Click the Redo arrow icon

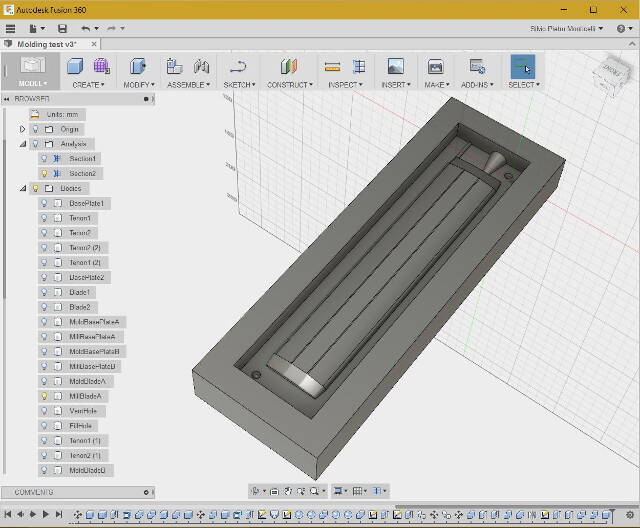(x=111, y=29)
